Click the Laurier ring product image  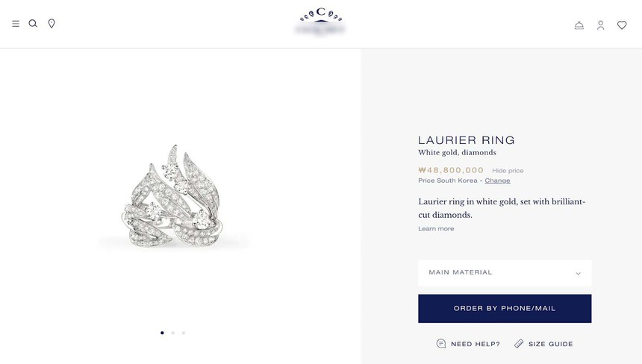point(173,196)
